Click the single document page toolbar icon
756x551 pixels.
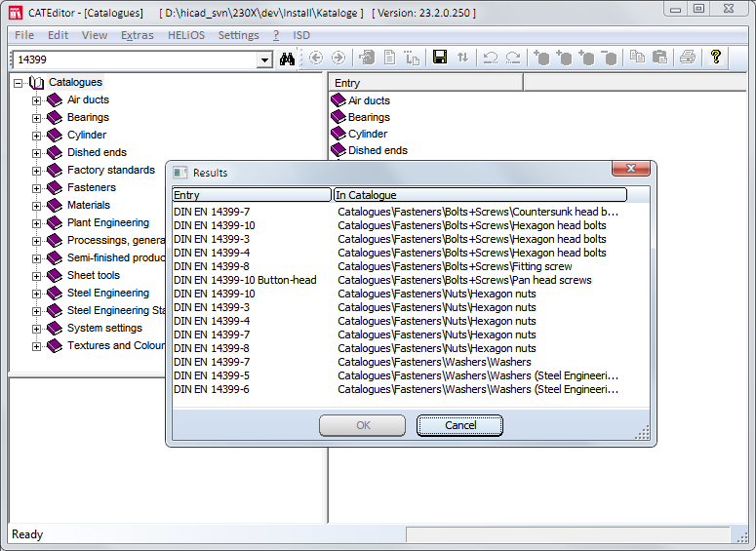tap(389, 58)
